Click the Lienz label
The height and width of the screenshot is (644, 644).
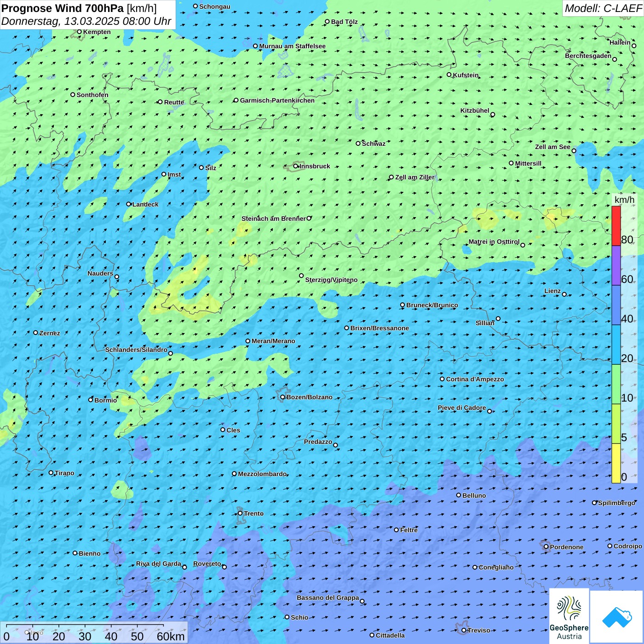[x=552, y=291]
